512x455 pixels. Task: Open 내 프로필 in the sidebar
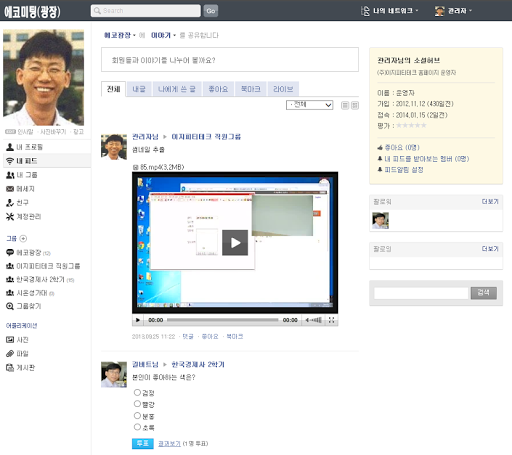coord(24,147)
